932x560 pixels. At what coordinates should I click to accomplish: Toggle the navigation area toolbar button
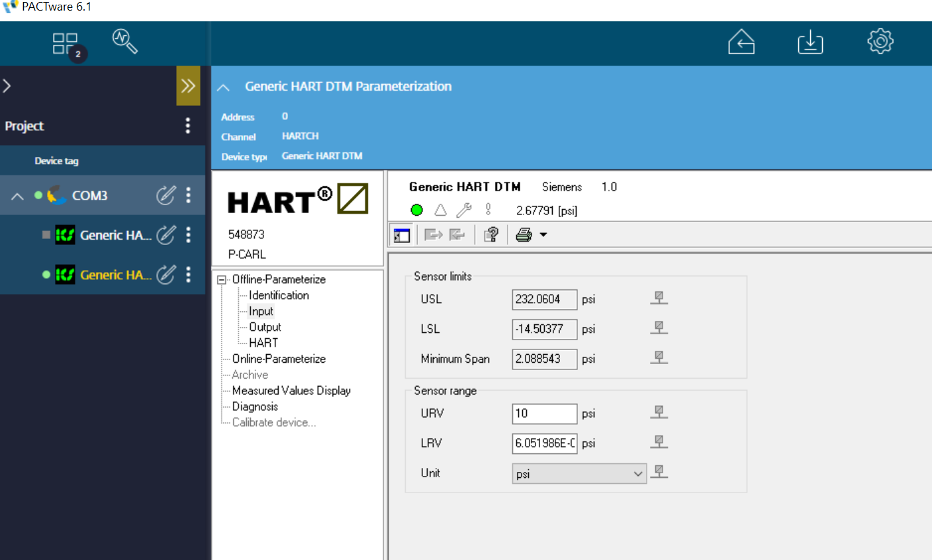(x=402, y=235)
